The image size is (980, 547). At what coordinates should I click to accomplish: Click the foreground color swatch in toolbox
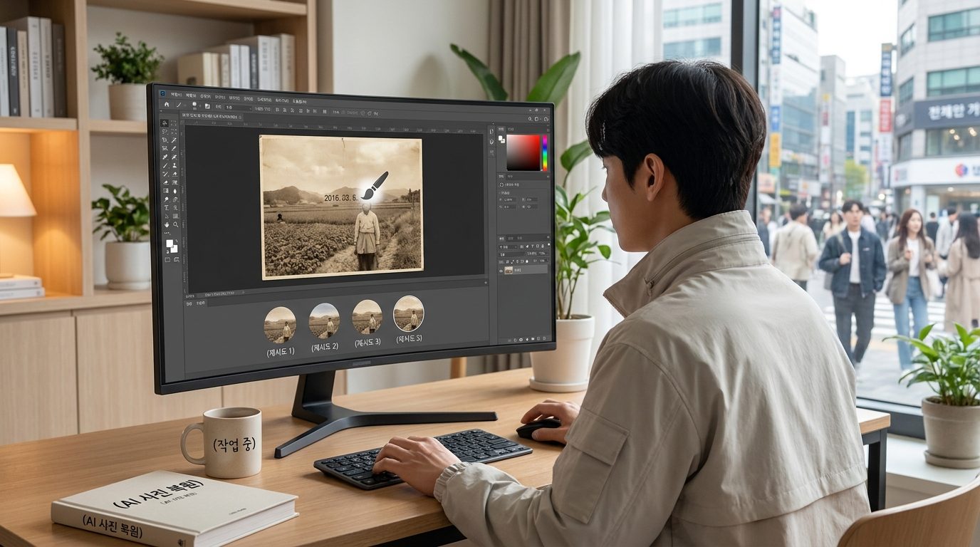(x=170, y=244)
